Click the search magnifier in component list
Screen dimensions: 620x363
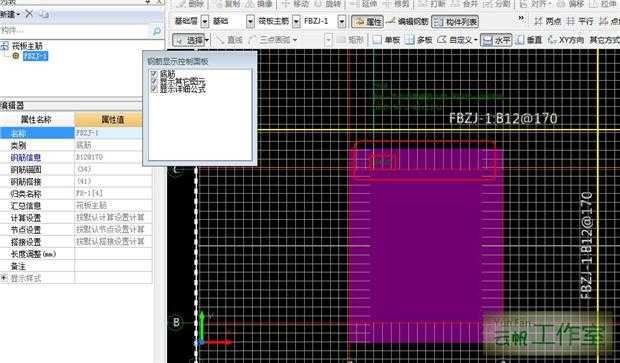pos(157,30)
